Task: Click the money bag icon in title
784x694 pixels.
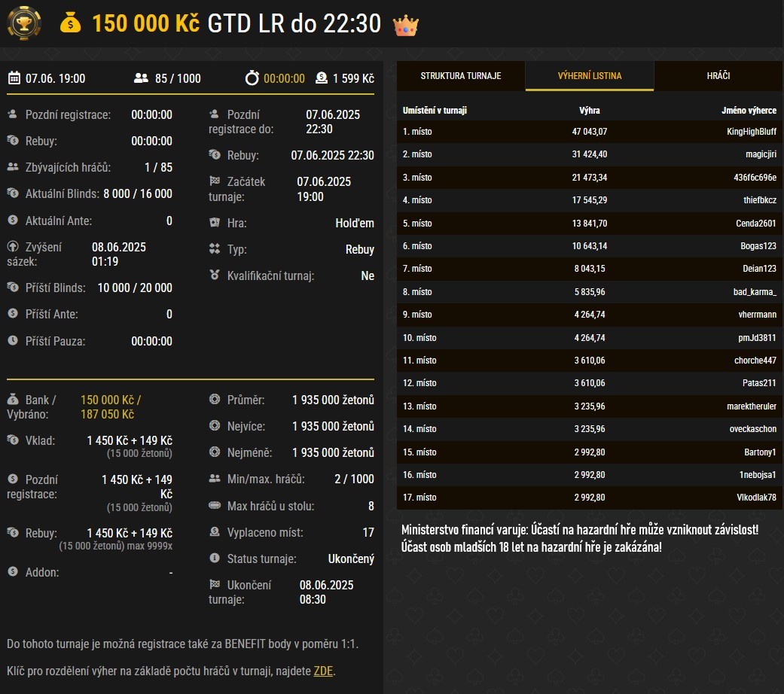Action: (x=70, y=24)
